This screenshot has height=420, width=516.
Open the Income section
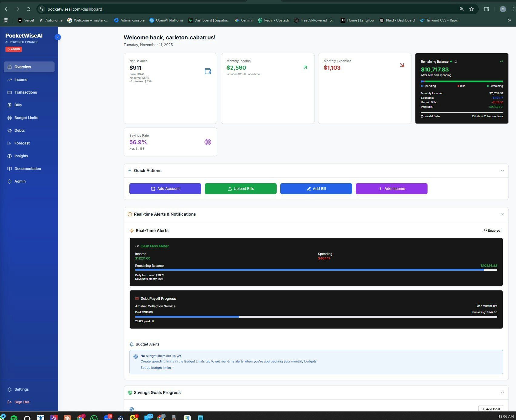[20, 80]
